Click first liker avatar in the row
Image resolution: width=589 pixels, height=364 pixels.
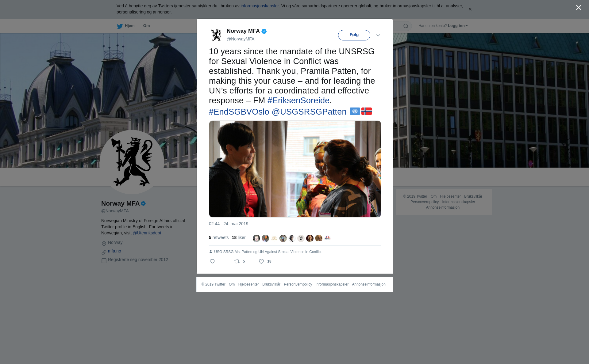click(256, 238)
